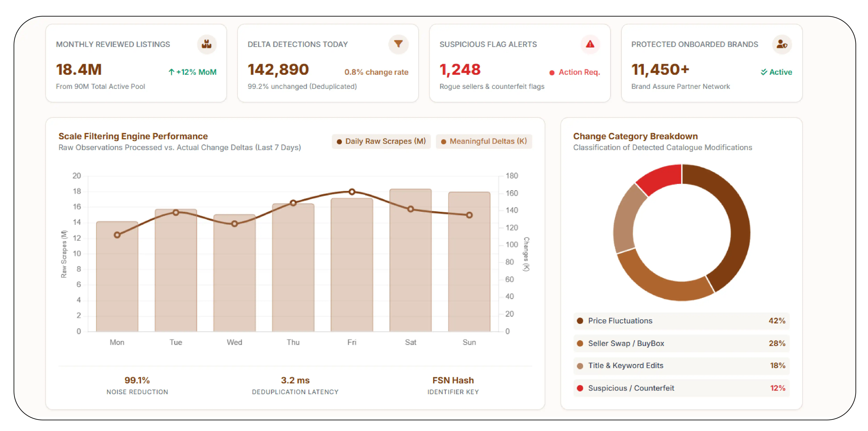
Task: Click the Action Req. label
Action: click(579, 72)
